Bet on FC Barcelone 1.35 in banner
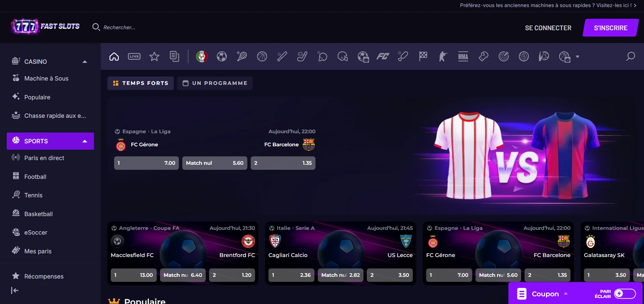This screenshot has height=304, width=644. point(283,163)
